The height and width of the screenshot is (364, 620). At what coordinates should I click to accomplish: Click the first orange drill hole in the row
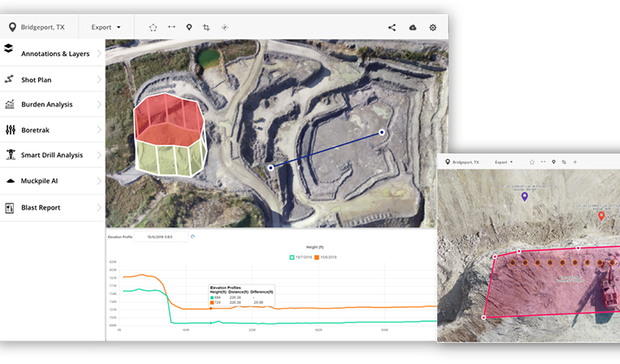[x=513, y=262]
